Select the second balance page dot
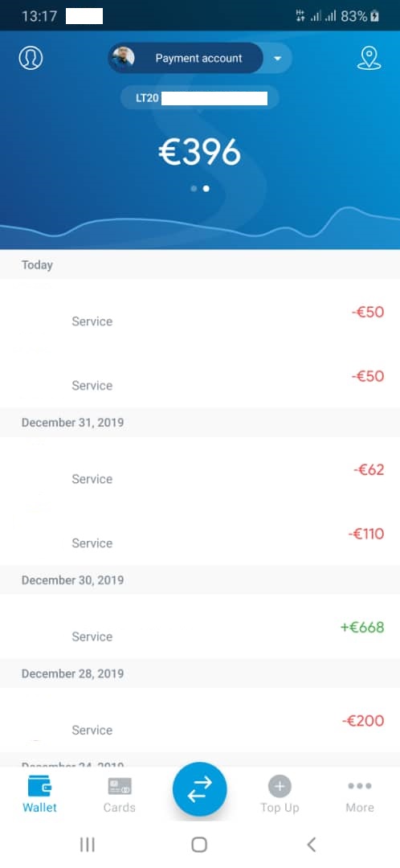 tap(206, 188)
